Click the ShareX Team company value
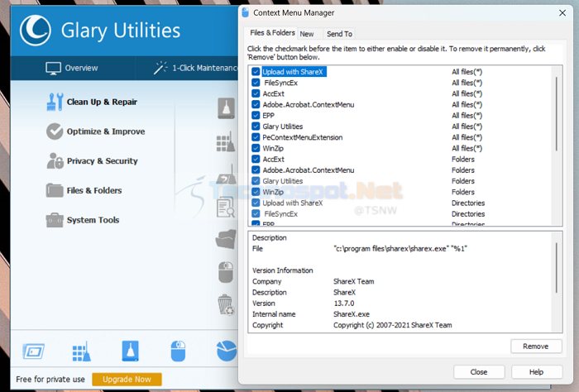The image size is (579, 392). point(354,281)
